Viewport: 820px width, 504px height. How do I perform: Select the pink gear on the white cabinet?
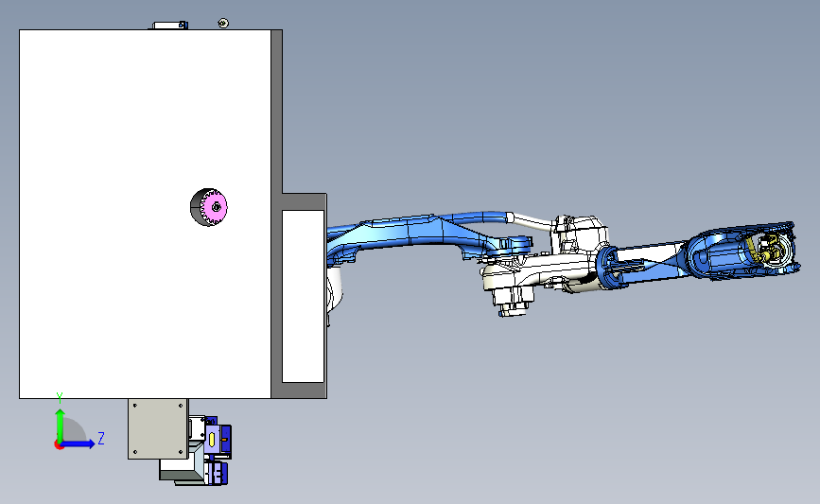click(x=215, y=208)
